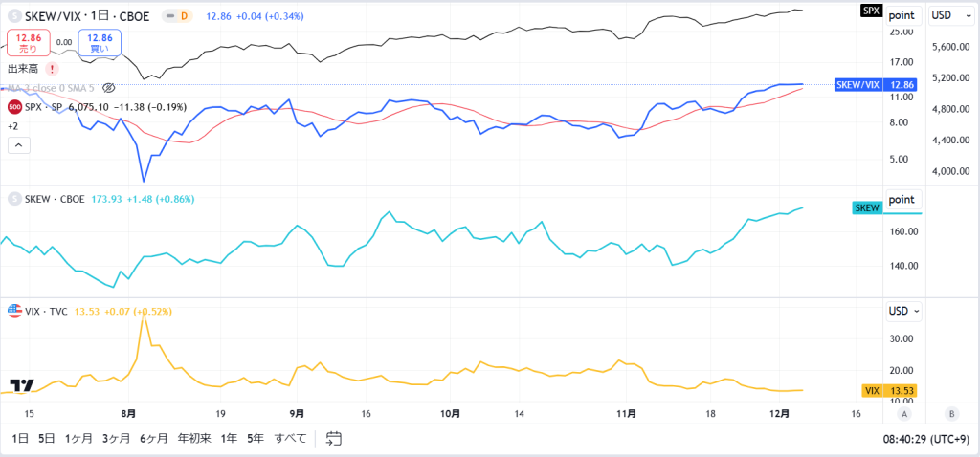The image size is (980, 457).
Task: Toggle MA indicator visibility eye icon
Action: coord(108,88)
